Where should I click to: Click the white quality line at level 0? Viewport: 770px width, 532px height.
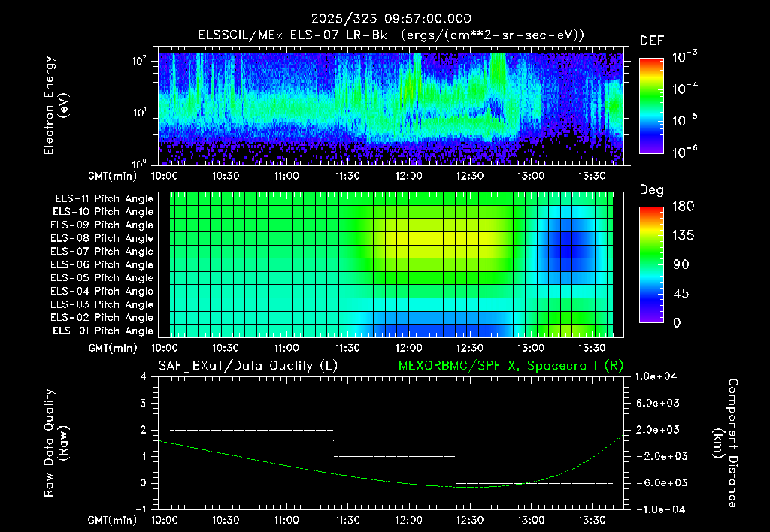pyautogui.click(x=535, y=483)
